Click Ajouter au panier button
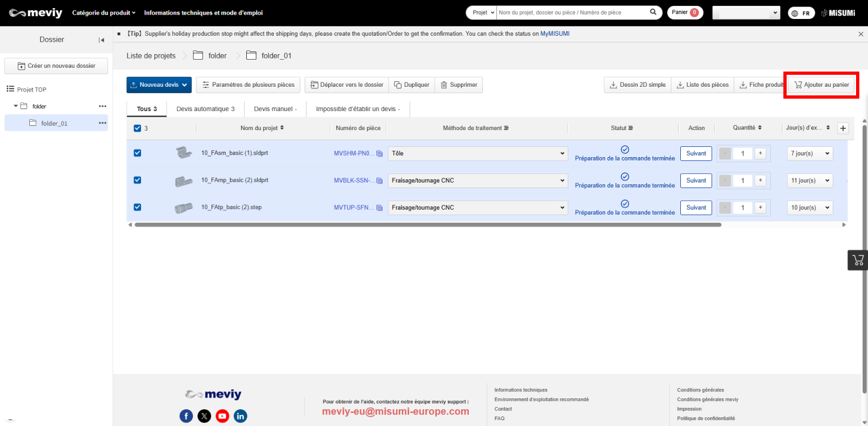Viewport: 868px width, 426px height. [821, 85]
